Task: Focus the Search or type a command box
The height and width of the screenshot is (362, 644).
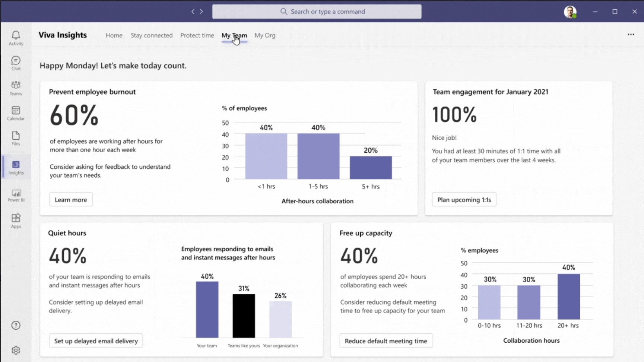Action: pyautogui.click(x=317, y=12)
